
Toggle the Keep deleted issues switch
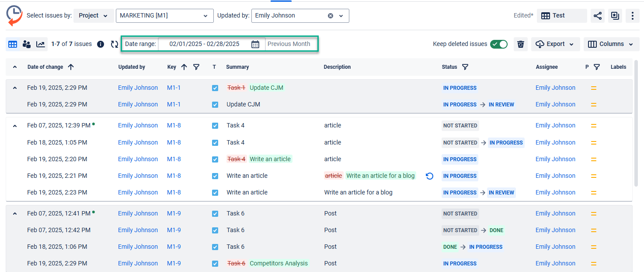[498, 44]
